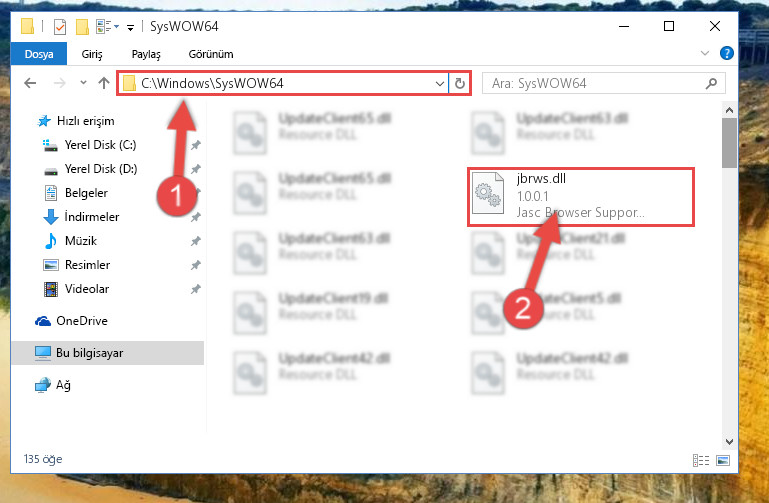769x503 pixels.
Task: Unpin Belgeler from quick access
Action: (x=196, y=192)
